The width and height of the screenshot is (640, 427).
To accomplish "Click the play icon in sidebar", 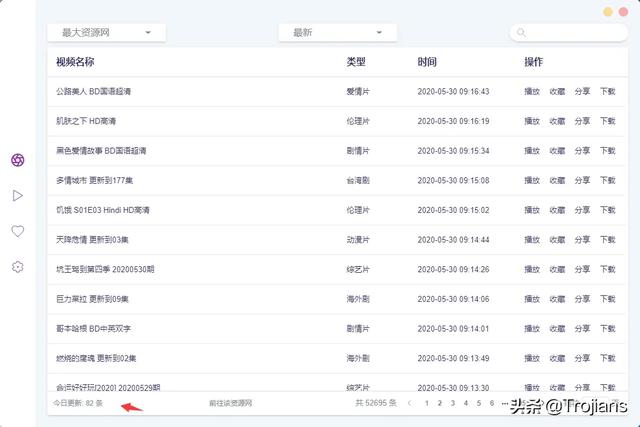I will tap(17, 196).
